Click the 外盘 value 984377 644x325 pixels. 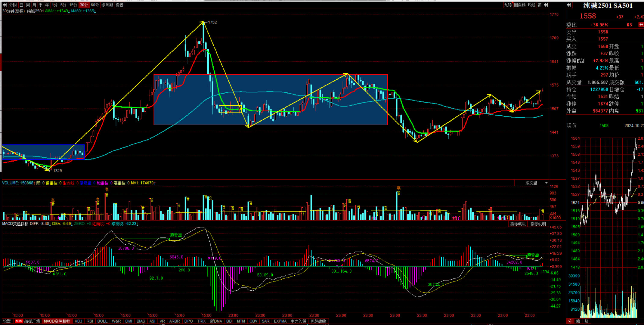coord(600,111)
